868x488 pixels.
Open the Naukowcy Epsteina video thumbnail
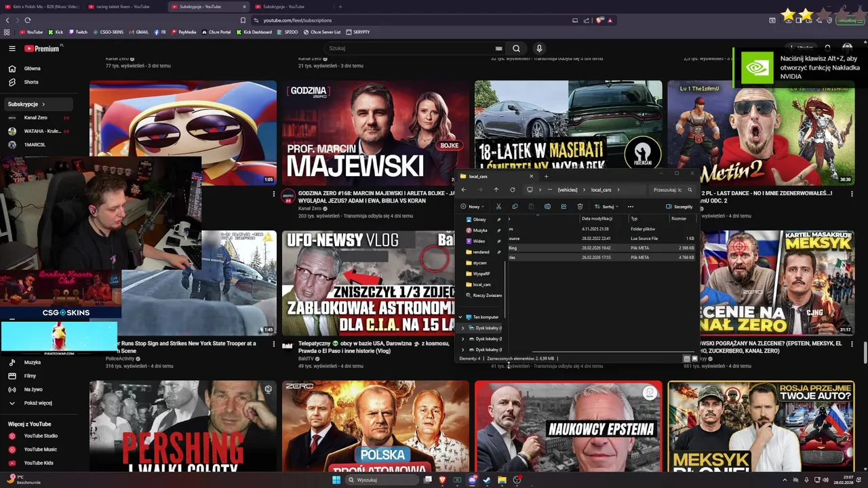(x=568, y=426)
